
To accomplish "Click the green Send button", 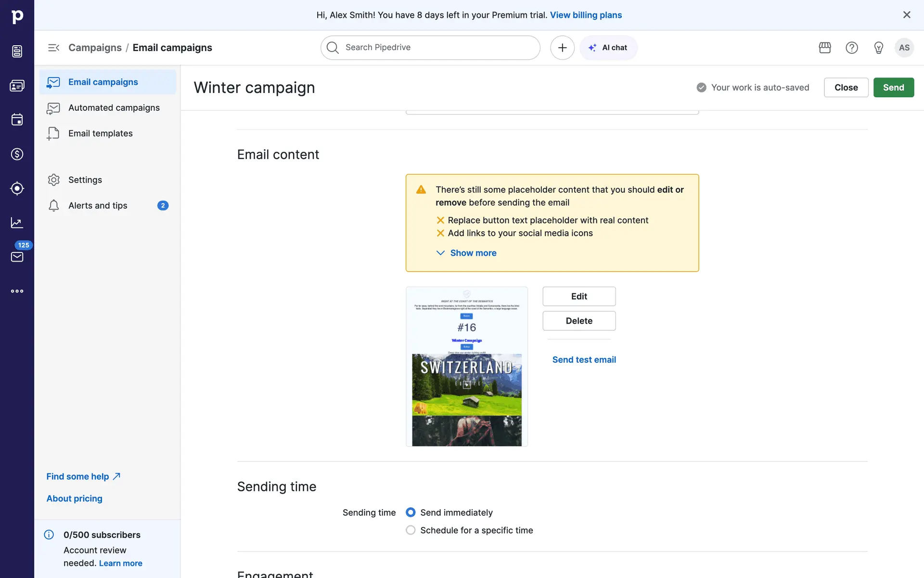I will [893, 88].
